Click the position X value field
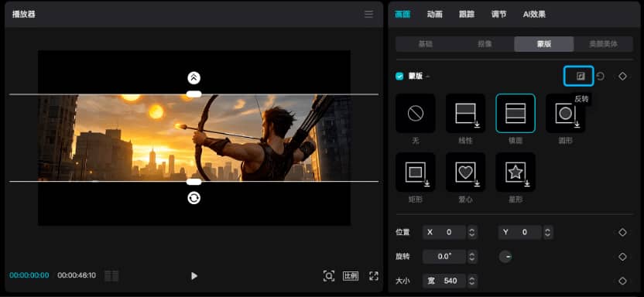 444,232
